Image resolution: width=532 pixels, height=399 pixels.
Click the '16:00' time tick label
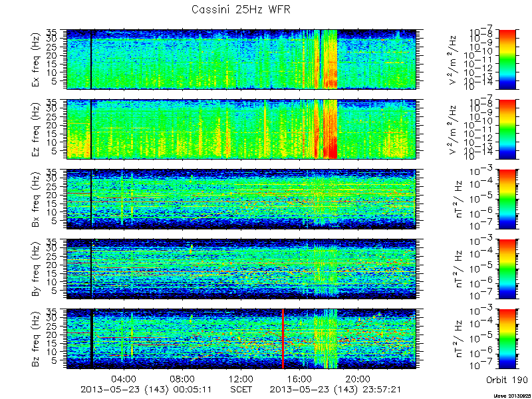[300, 378]
